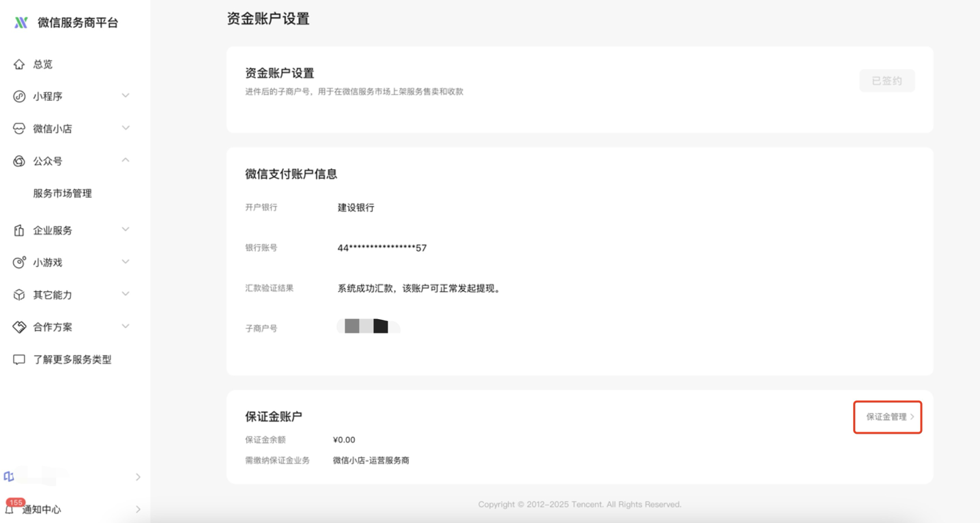Click the 其它能力 cube icon

pyautogui.click(x=19, y=295)
